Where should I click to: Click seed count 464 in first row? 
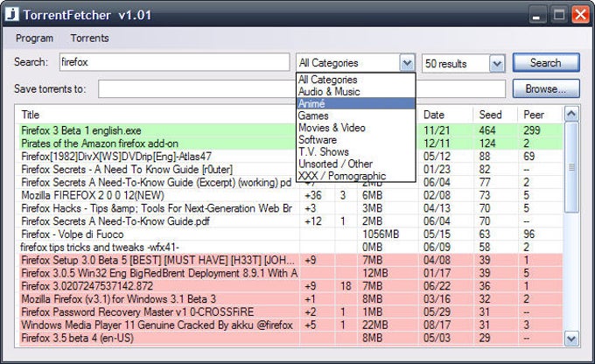click(x=487, y=130)
